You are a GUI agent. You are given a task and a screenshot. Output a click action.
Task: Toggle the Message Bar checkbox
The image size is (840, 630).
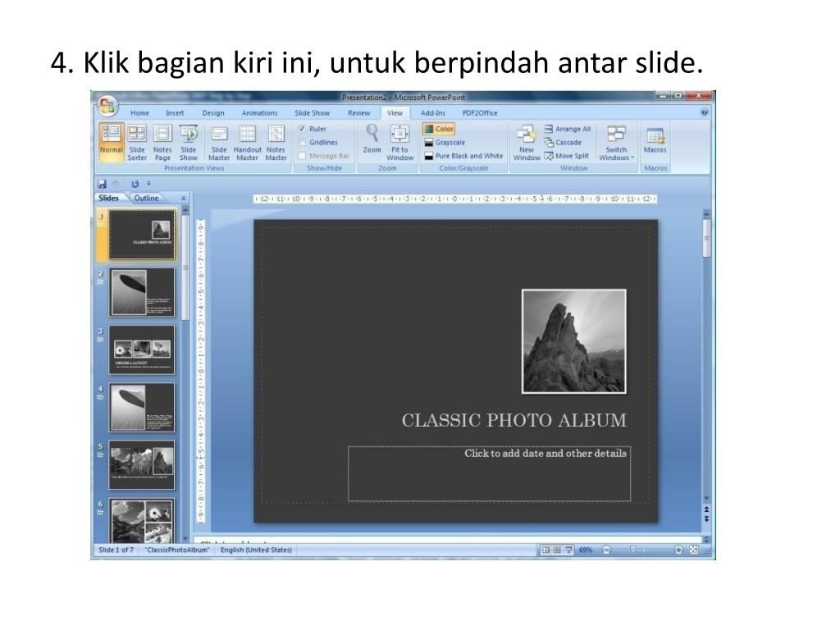tap(302, 156)
